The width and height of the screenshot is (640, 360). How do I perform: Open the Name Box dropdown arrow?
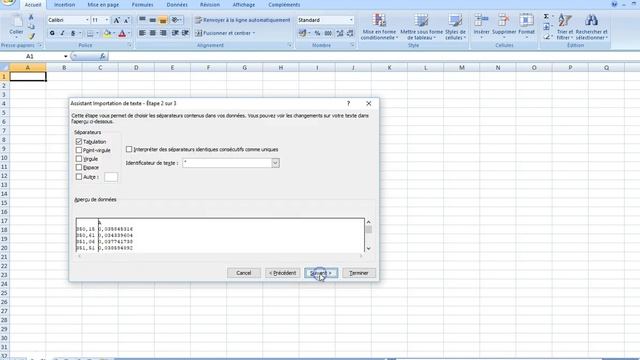click(x=66, y=56)
